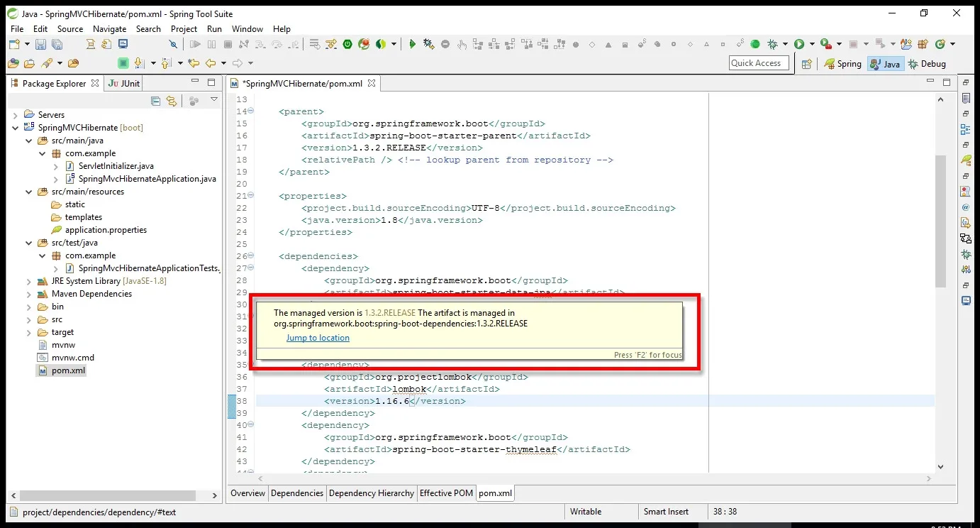This screenshot has width=980, height=528.
Task: Open the Window menu
Action: coord(247,29)
